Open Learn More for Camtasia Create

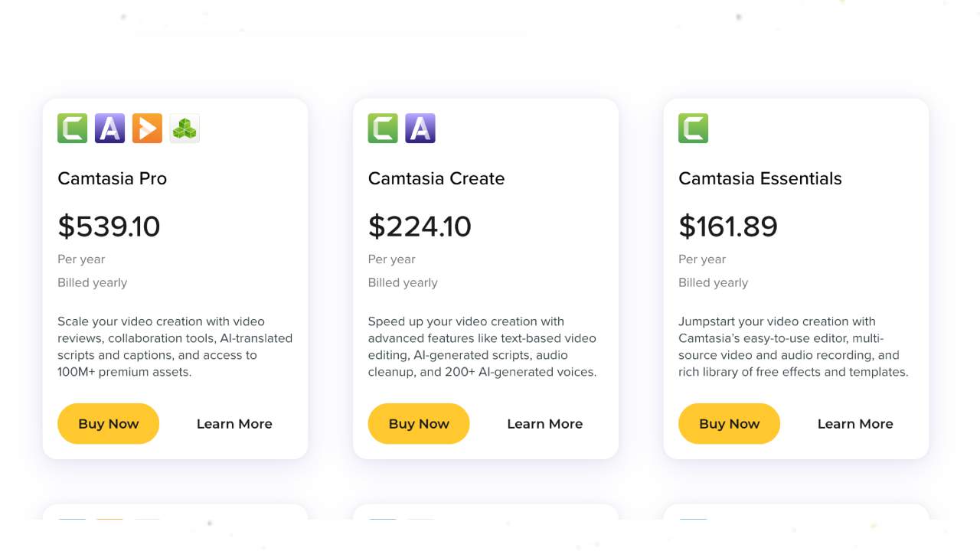point(544,424)
